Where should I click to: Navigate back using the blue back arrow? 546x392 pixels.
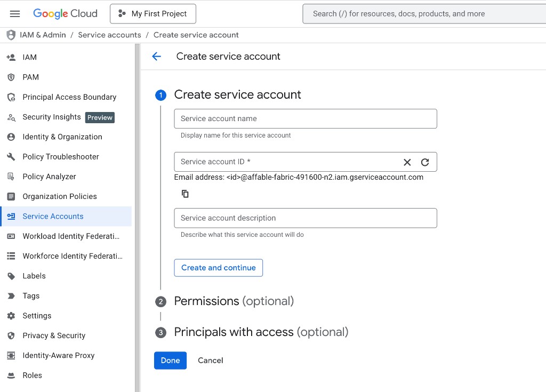coord(156,56)
